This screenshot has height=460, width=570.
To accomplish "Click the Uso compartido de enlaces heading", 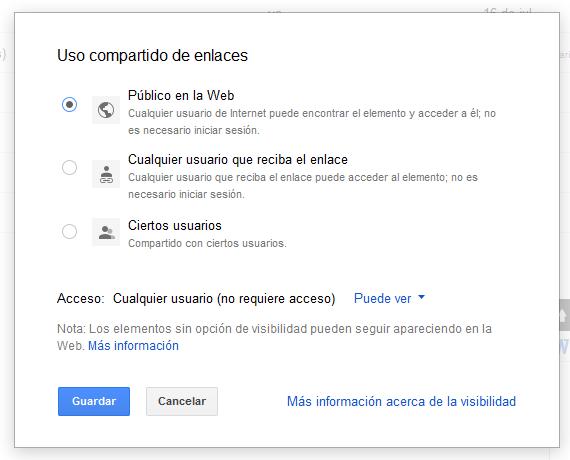I will (152, 56).
